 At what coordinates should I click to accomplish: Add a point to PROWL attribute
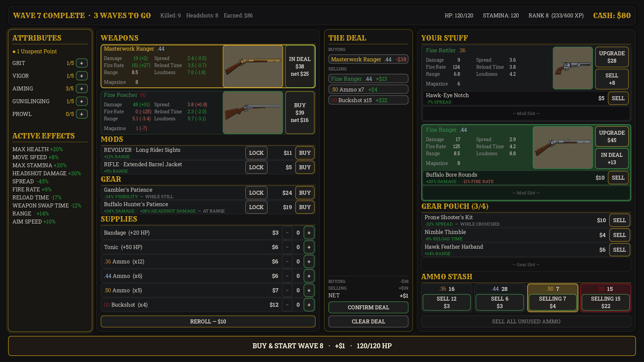click(82, 114)
